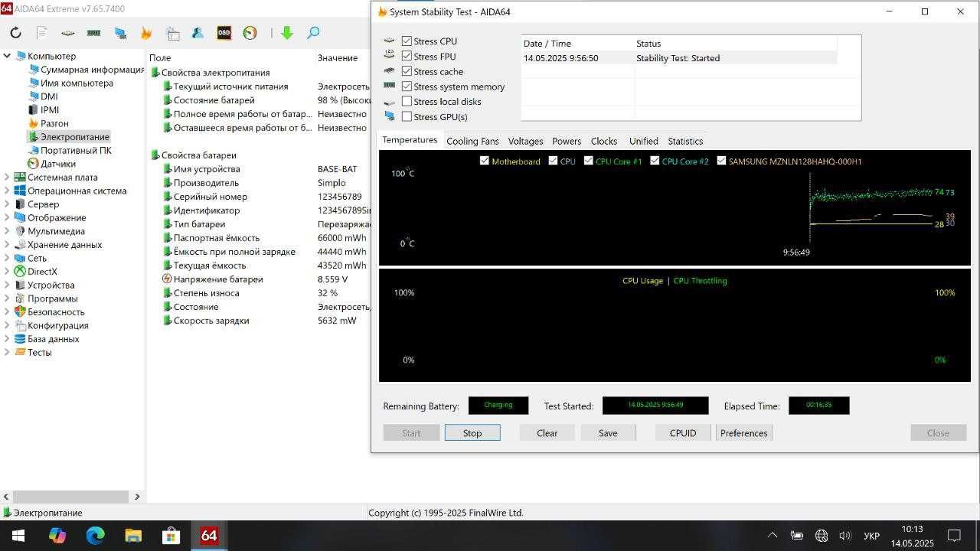980x551 pixels.
Task: Disable the Stress FPU checkbox
Action: pyautogui.click(x=407, y=56)
